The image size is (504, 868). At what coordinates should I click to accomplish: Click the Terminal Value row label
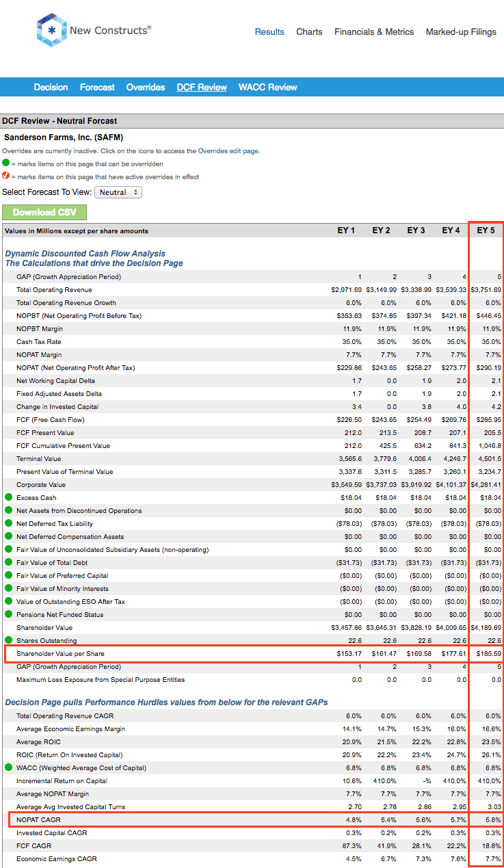click(x=38, y=459)
